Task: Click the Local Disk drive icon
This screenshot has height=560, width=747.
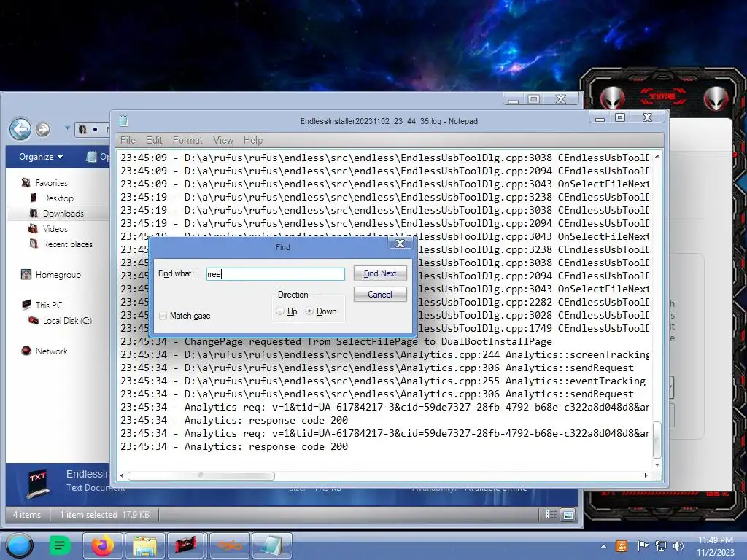Action: coord(34,320)
